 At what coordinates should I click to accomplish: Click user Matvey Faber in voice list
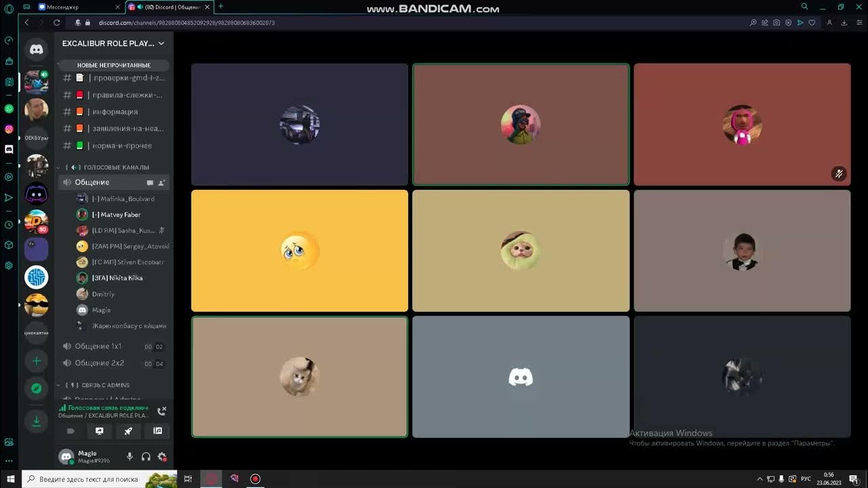click(122, 215)
